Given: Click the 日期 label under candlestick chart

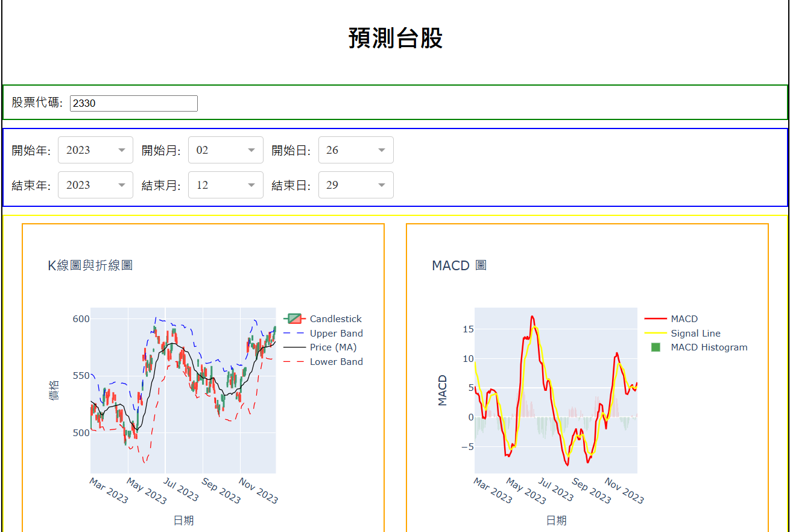Looking at the screenshot, I should (x=183, y=521).
